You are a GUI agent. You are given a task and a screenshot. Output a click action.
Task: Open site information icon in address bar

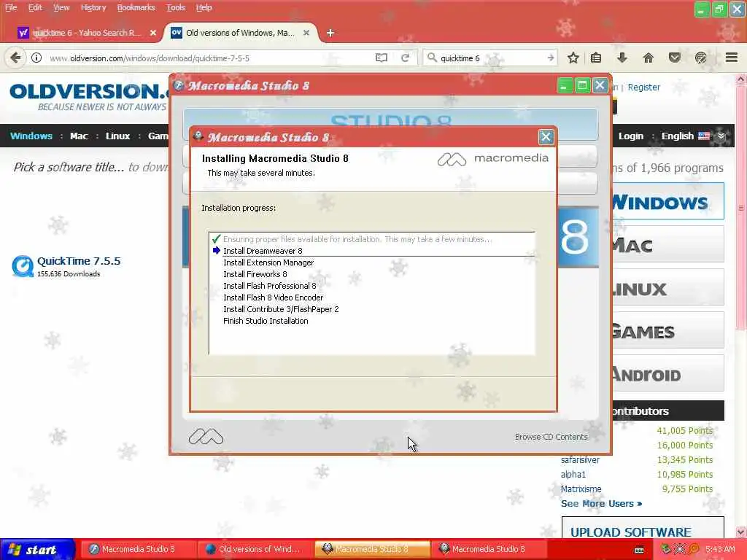click(x=36, y=58)
